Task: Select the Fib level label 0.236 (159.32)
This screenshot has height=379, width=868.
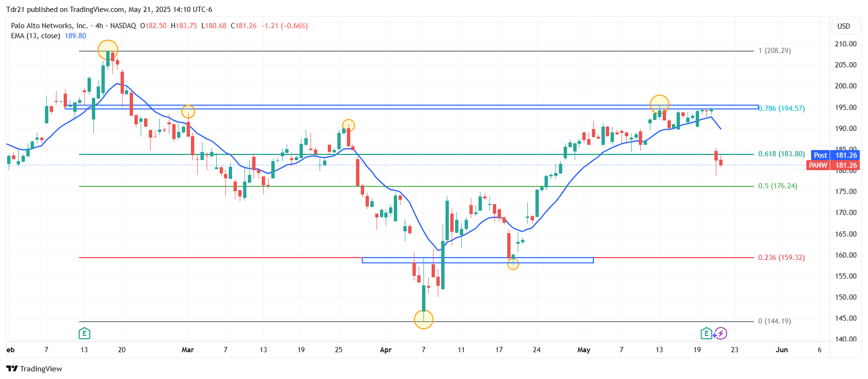Action: point(781,258)
